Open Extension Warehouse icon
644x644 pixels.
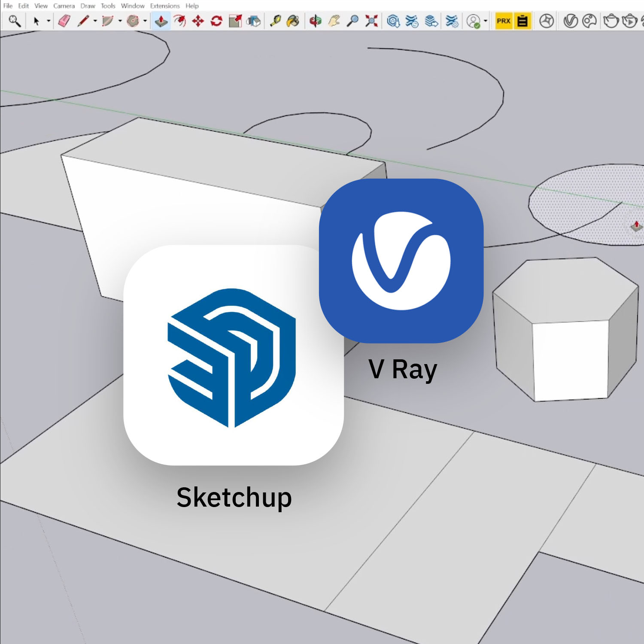click(412, 21)
